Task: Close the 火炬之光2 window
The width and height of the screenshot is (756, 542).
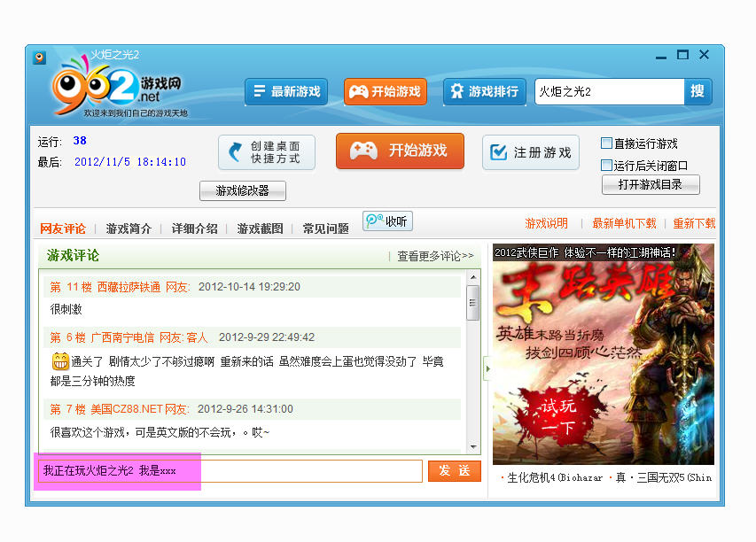Action: tap(705, 55)
